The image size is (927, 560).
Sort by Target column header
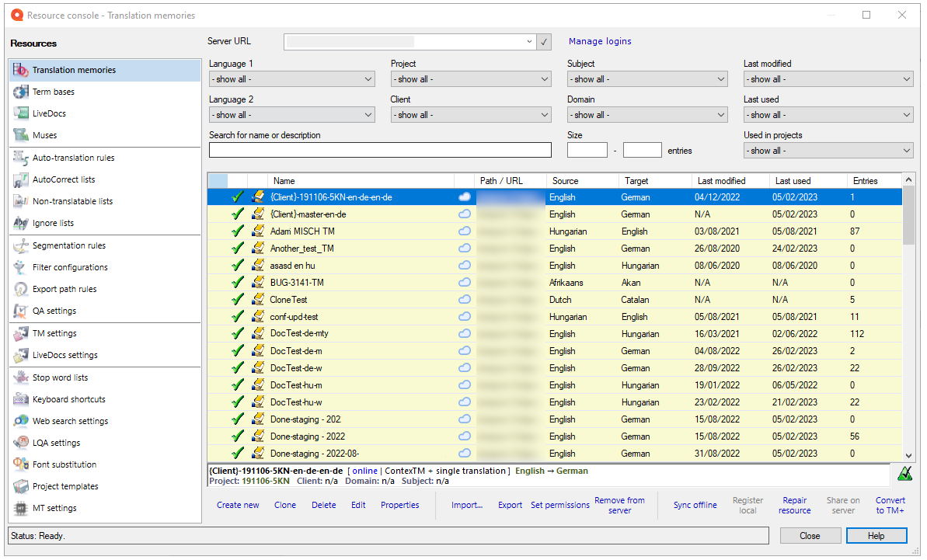654,181
